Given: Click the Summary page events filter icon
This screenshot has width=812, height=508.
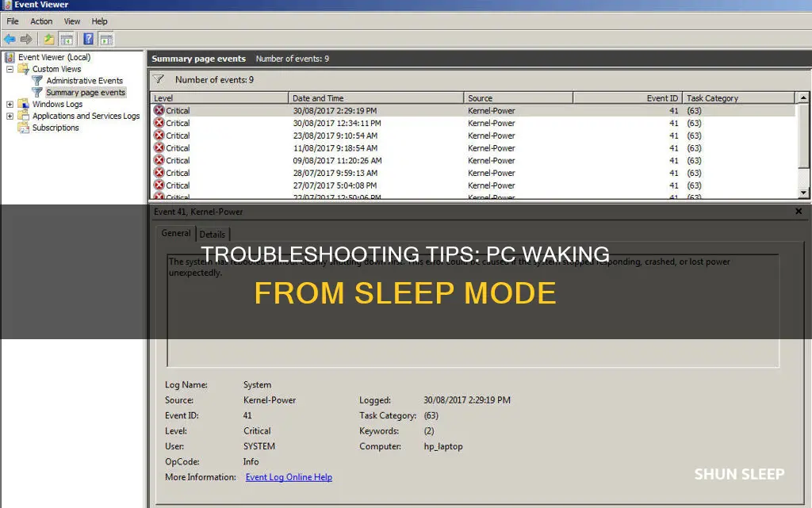Looking at the screenshot, I should tap(37, 92).
